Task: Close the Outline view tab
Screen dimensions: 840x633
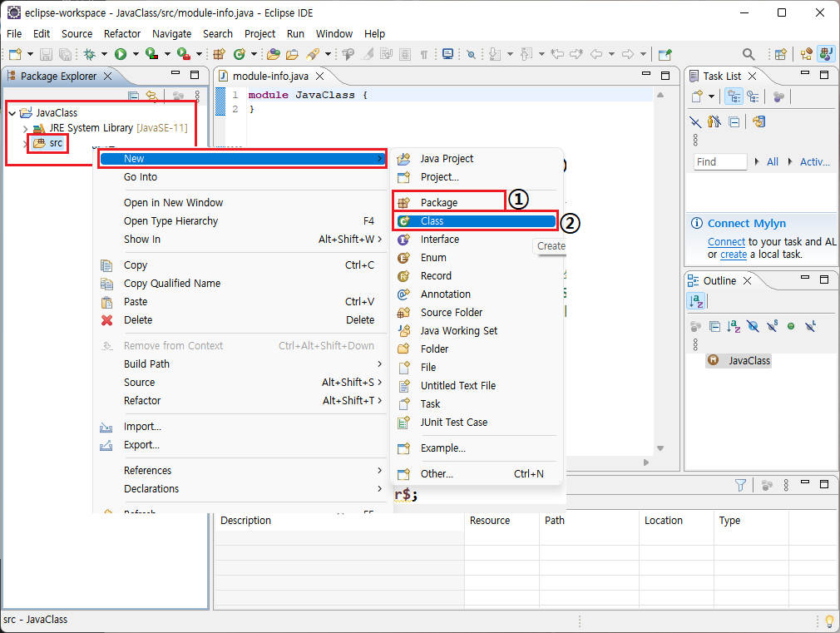Action: point(748,281)
